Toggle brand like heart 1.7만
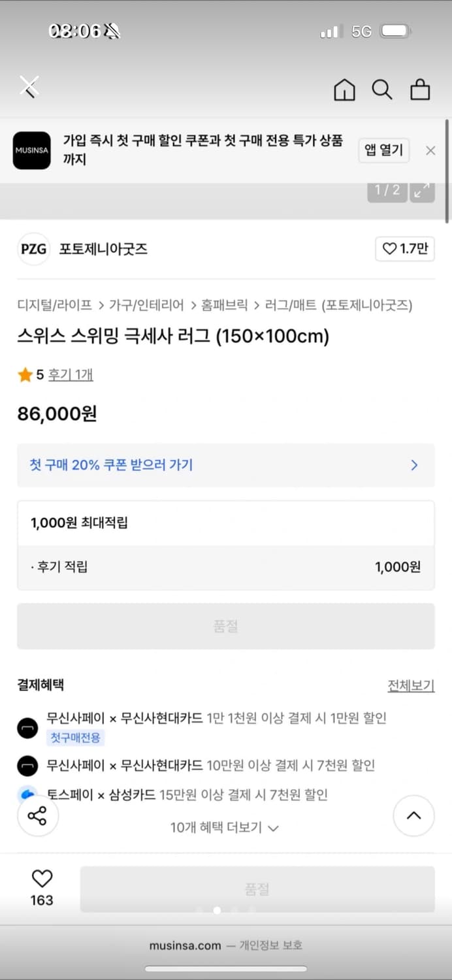Viewport: 452px width, 980px height. (x=405, y=249)
